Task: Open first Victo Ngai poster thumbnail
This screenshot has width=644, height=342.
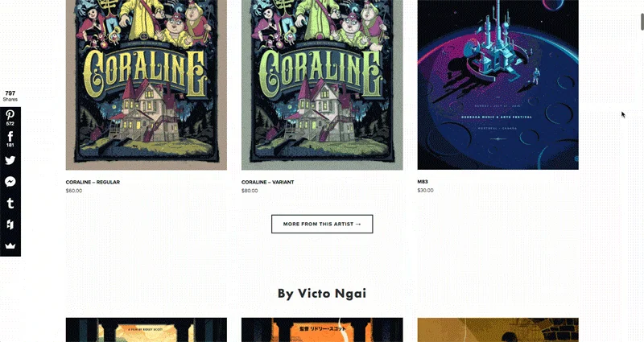Action: pos(147,330)
